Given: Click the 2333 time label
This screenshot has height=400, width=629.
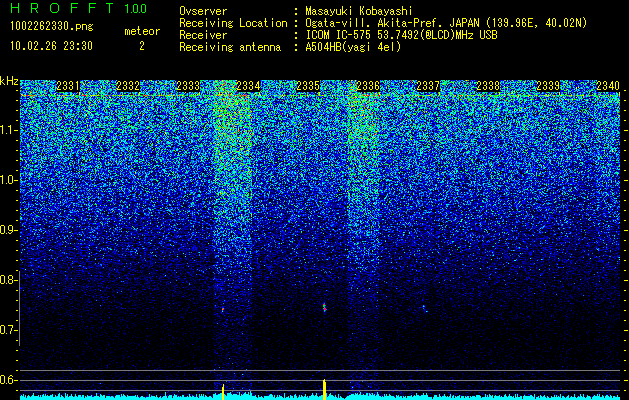Looking at the screenshot, I should 188,86.
